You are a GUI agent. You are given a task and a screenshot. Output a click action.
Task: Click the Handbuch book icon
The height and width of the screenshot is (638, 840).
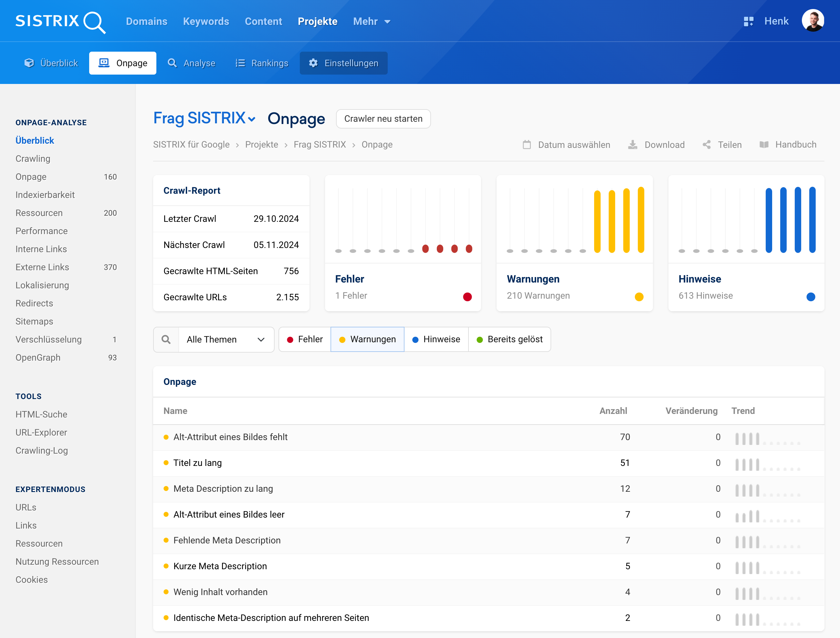764,145
